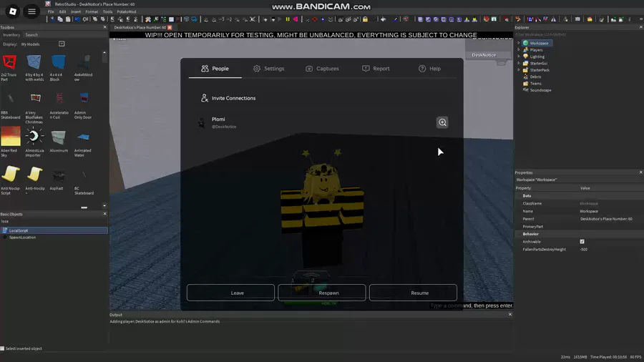Click the gray Play arrow toolbar icon

click(280, 19)
